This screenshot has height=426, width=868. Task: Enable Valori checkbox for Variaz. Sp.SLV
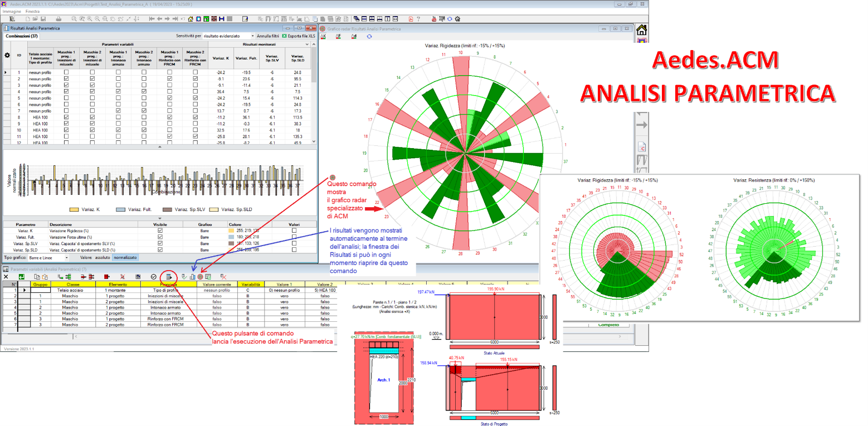coord(294,243)
